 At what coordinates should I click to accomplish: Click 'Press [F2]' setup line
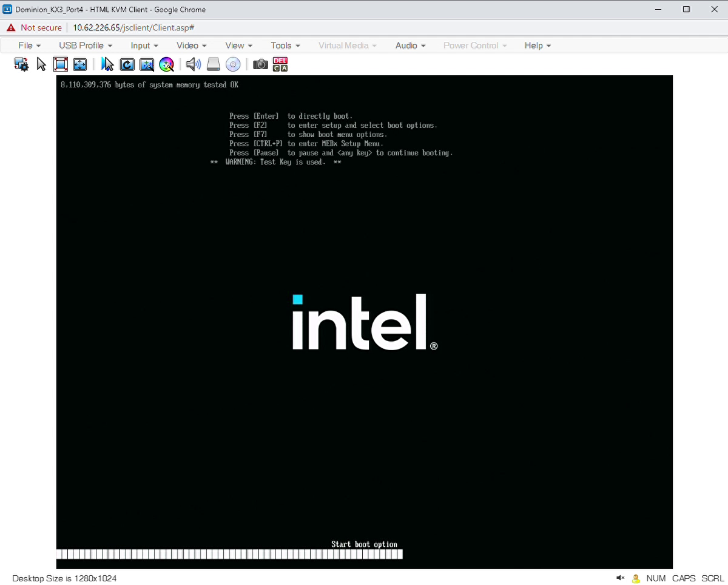coord(333,125)
